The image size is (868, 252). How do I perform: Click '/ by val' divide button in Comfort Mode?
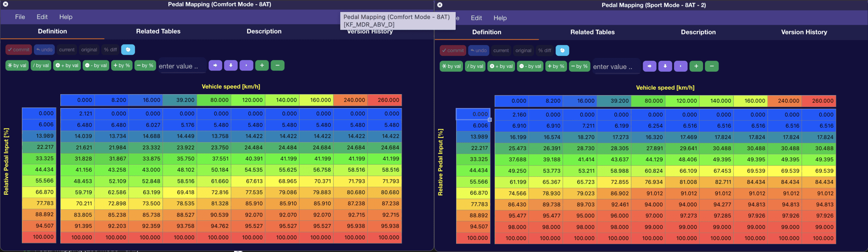click(41, 66)
